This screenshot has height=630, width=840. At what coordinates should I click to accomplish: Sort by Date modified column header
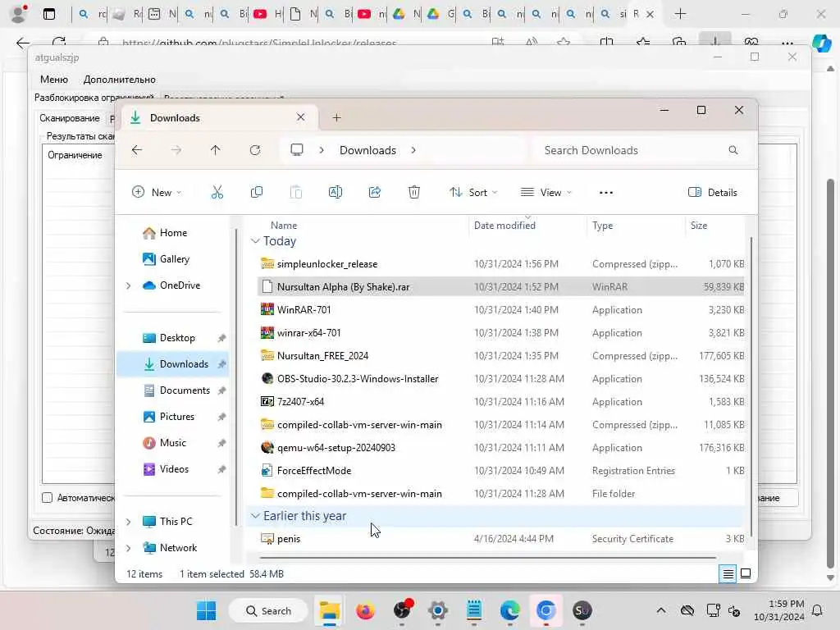click(504, 226)
